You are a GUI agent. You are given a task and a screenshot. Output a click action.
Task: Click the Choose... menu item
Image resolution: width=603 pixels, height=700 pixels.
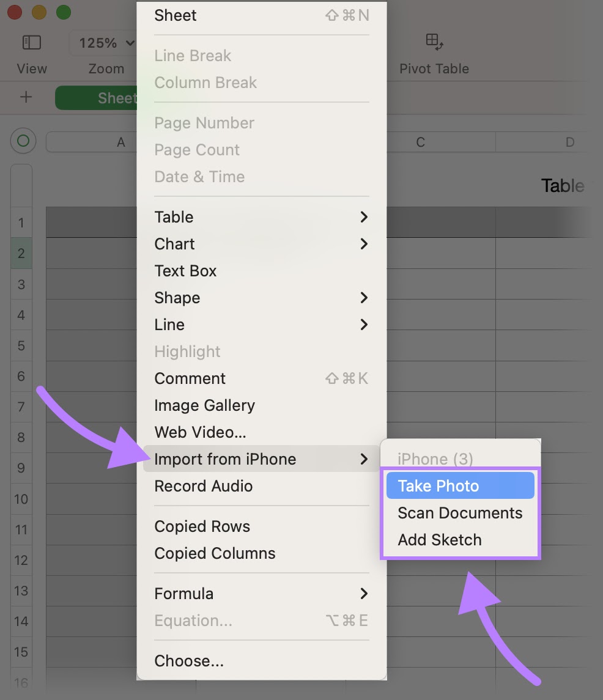[189, 661]
